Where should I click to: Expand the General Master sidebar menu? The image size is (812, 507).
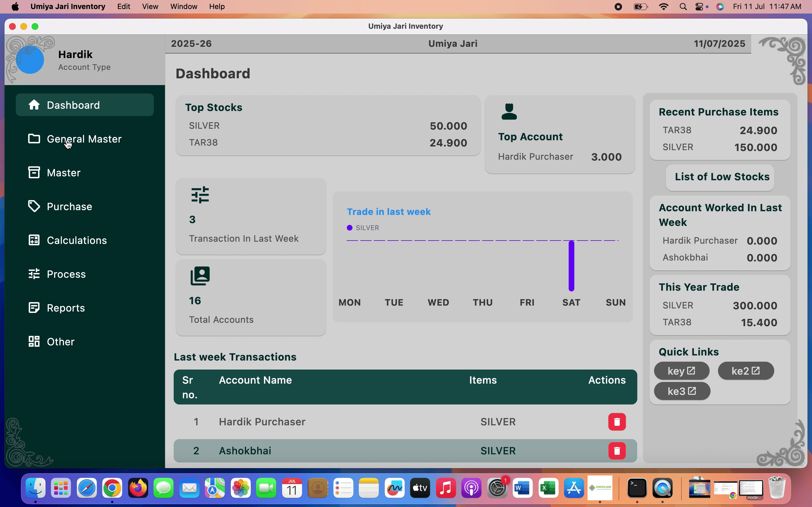[x=84, y=139]
